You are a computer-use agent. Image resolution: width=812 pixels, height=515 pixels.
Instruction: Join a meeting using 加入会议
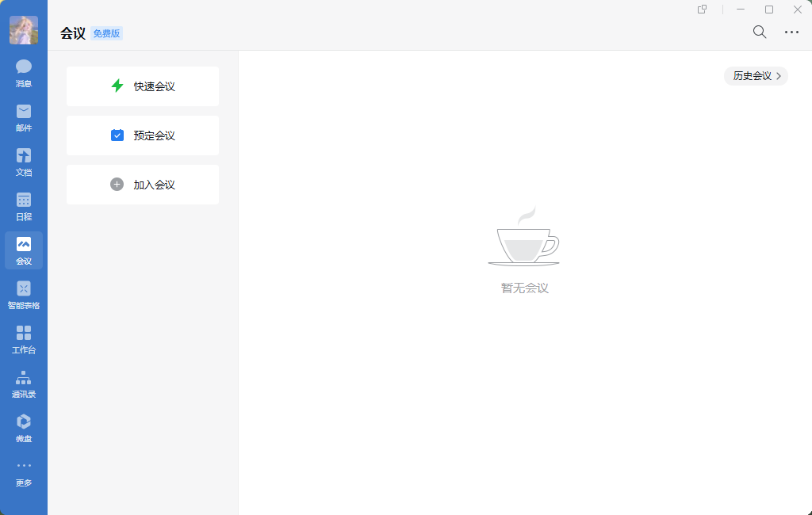coord(142,184)
